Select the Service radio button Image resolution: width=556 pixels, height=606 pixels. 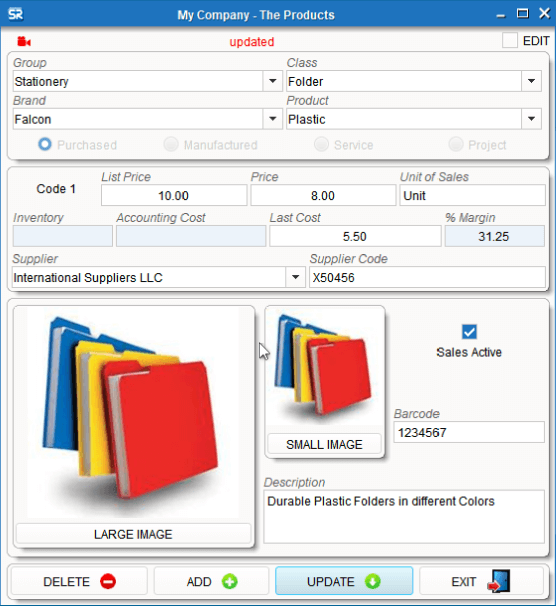tap(321, 144)
